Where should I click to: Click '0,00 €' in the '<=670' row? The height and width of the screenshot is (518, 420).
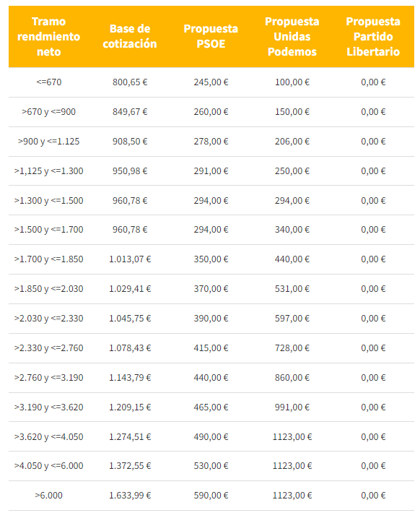[373, 82]
